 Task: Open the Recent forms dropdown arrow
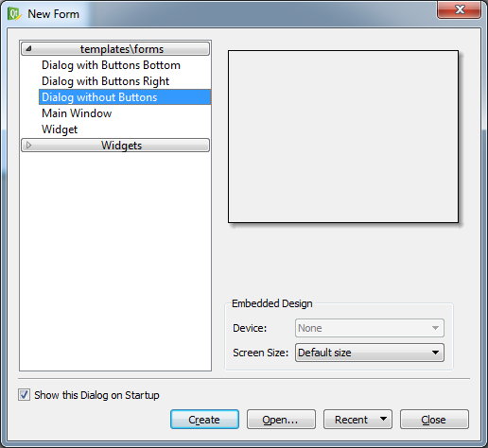[x=383, y=419]
